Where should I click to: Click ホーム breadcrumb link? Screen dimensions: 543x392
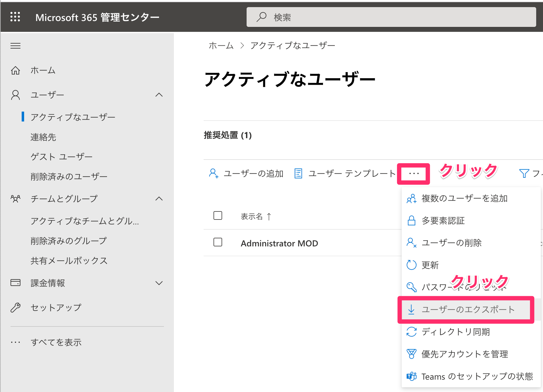[221, 46]
